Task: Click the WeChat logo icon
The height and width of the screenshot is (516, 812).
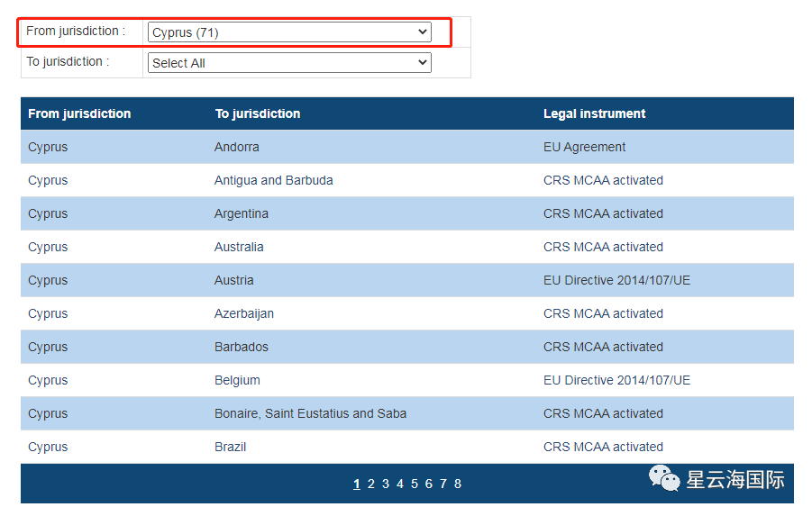Action: point(665,478)
